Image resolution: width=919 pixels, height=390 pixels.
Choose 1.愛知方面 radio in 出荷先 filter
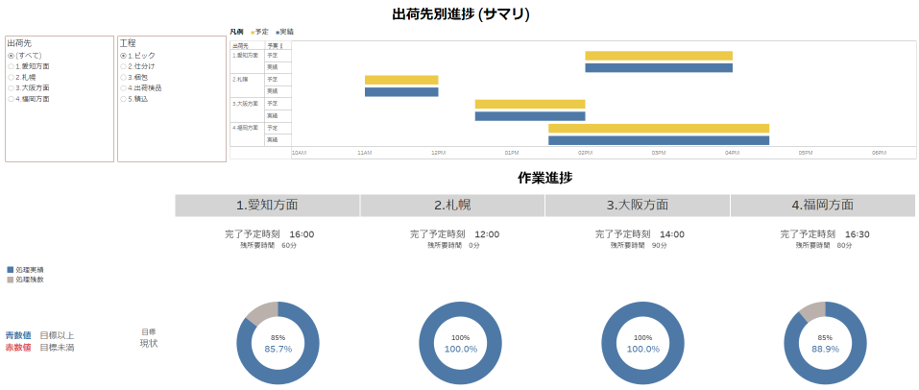click(x=11, y=66)
